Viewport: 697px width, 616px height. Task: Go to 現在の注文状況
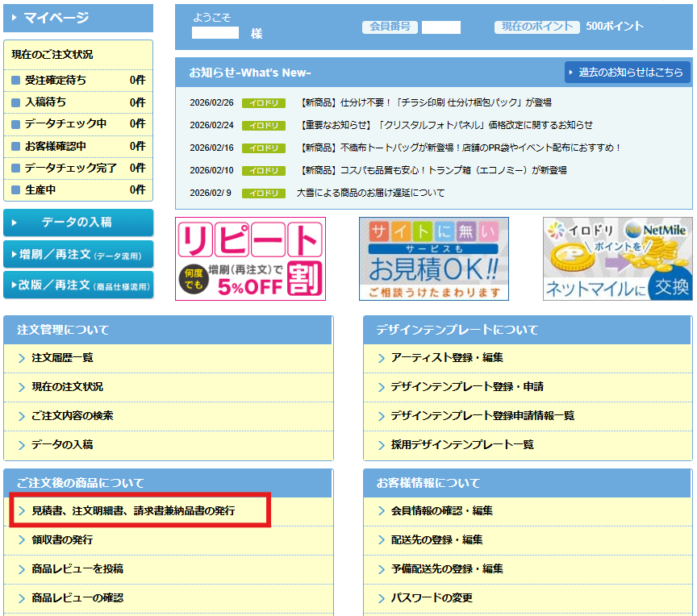tap(67, 387)
